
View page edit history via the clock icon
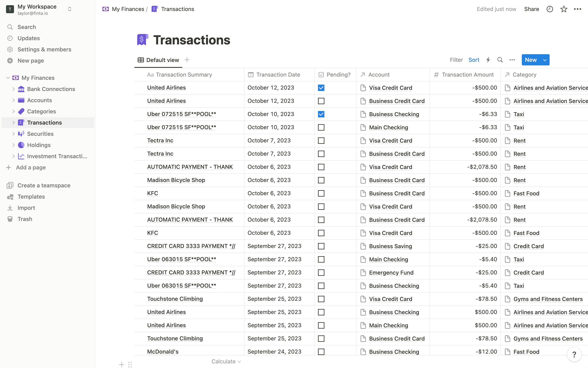coord(550,9)
